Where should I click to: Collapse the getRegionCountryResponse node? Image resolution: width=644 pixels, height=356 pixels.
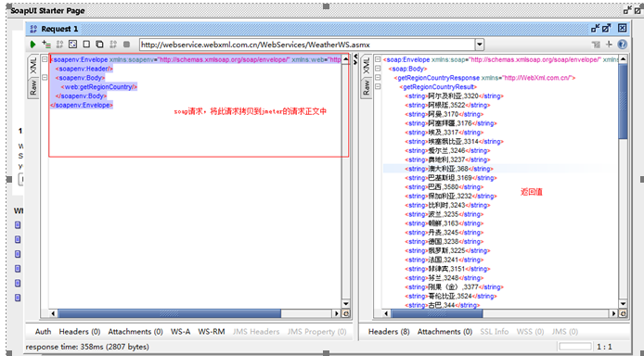pyautogui.click(x=378, y=78)
